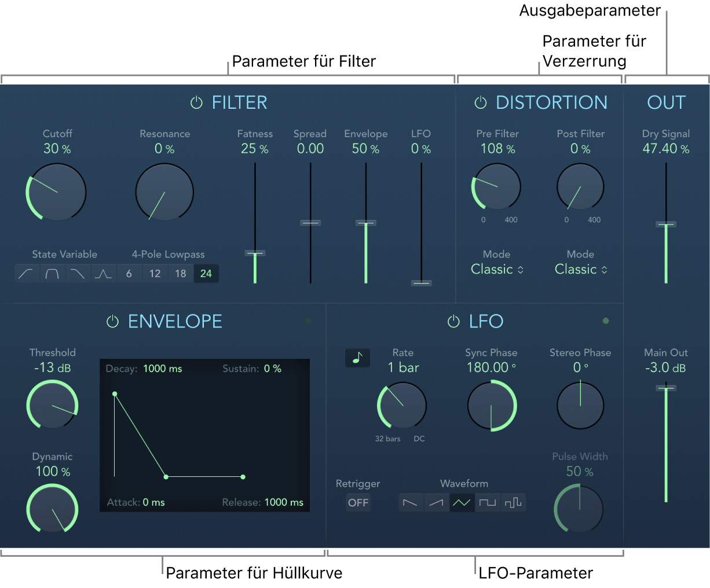Select the State Variable bandpass filter icon
710x588 pixels.
52,274
